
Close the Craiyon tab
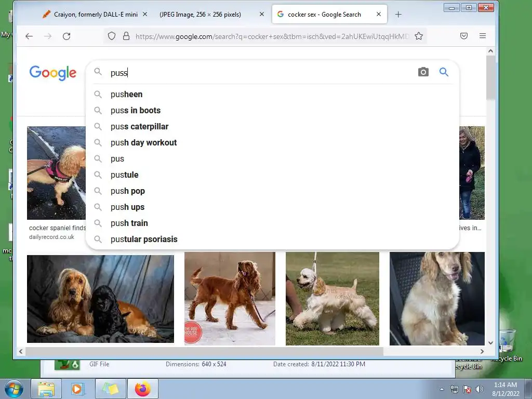[145, 14]
